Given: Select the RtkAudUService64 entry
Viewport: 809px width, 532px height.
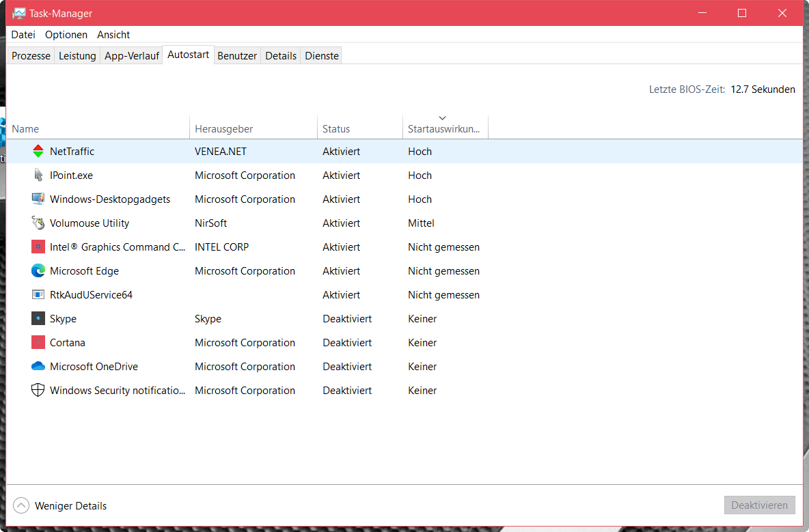Looking at the screenshot, I should coord(91,294).
